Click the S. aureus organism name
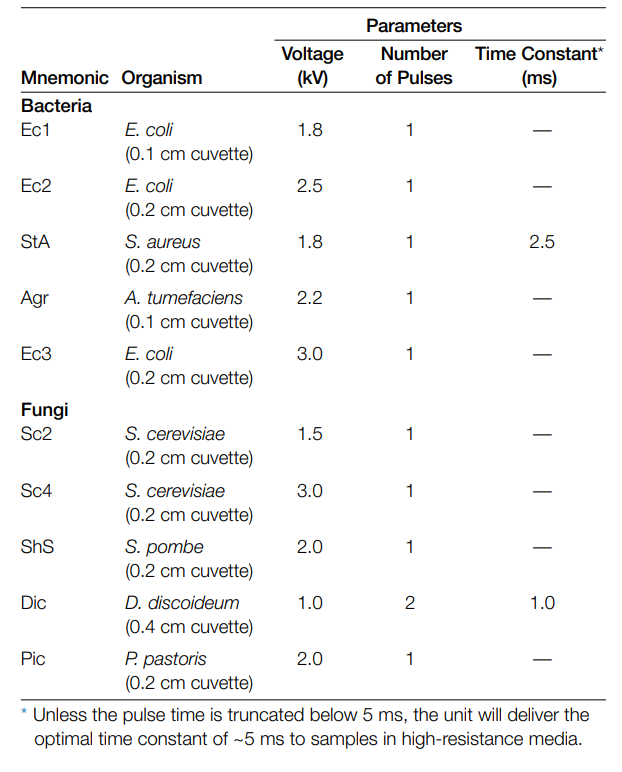The height and width of the screenshot is (772, 622). click(163, 242)
